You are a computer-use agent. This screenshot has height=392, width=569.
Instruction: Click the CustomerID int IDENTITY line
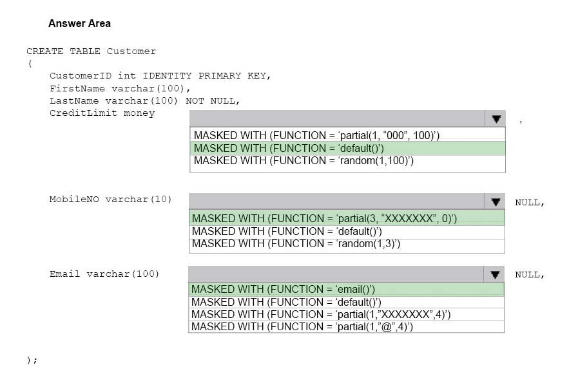pyautogui.click(x=160, y=76)
